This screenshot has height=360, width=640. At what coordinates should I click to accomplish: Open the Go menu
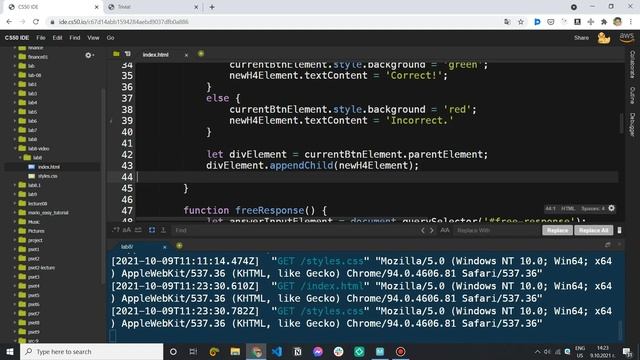click(x=110, y=38)
